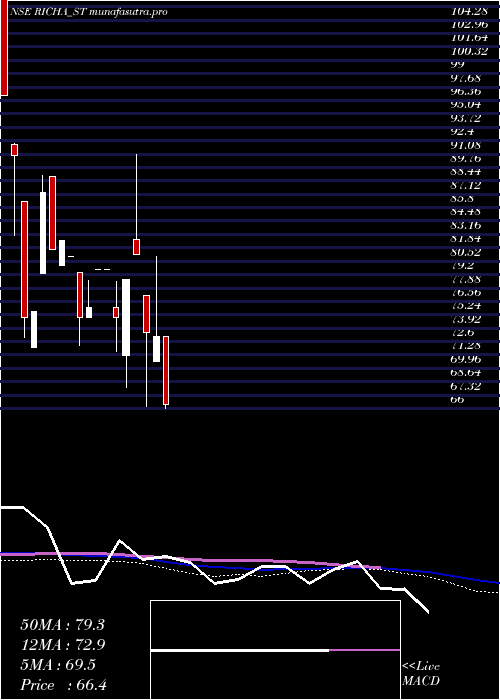Screen dimensions: 500x700
Task: Click the 5MA : 69.5 value
Action: click(58, 665)
